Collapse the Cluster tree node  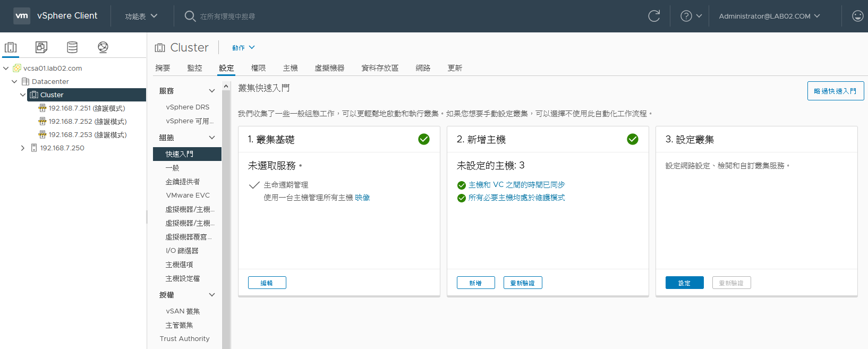[x=23, y=95]
